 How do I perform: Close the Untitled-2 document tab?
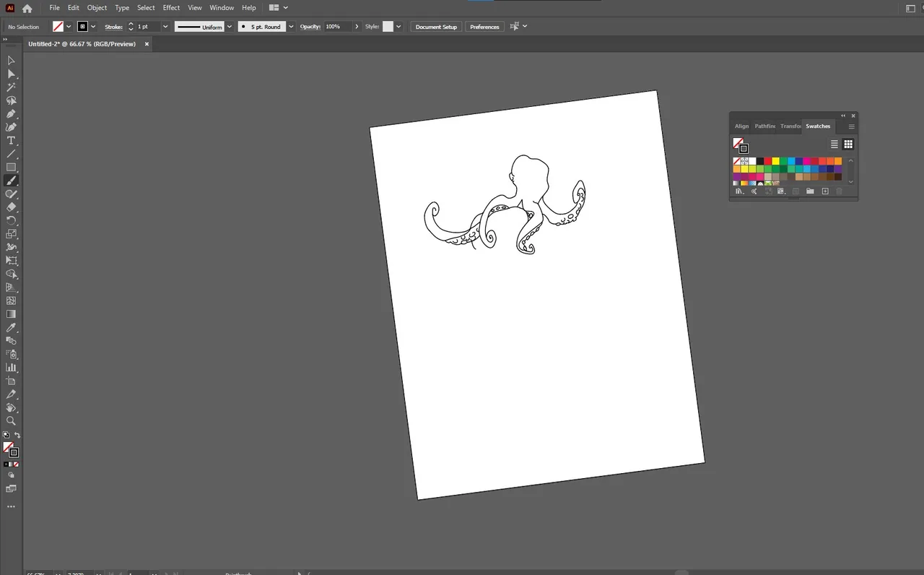click(x=147, y=44)
